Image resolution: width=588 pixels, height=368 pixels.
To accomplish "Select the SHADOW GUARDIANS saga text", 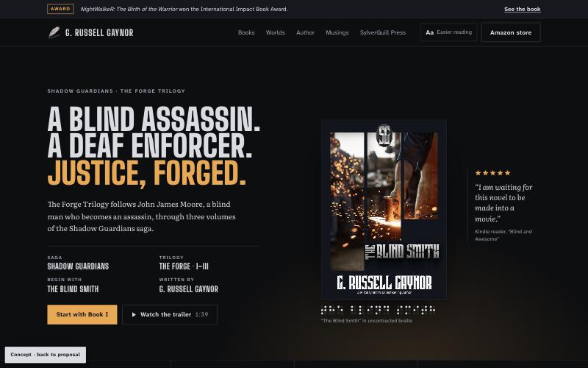I will coord(78,266).
